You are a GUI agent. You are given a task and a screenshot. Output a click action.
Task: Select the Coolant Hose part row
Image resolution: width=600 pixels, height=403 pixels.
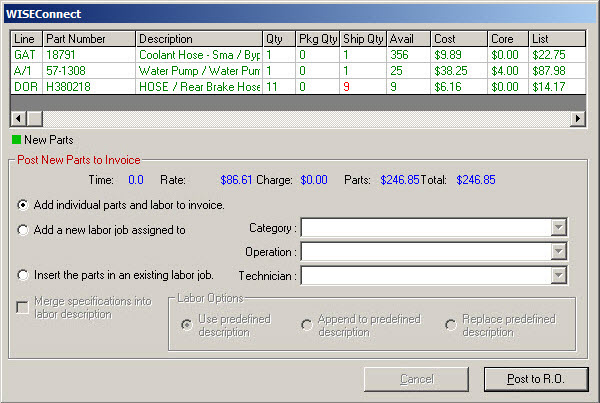[x=198, y=55]
